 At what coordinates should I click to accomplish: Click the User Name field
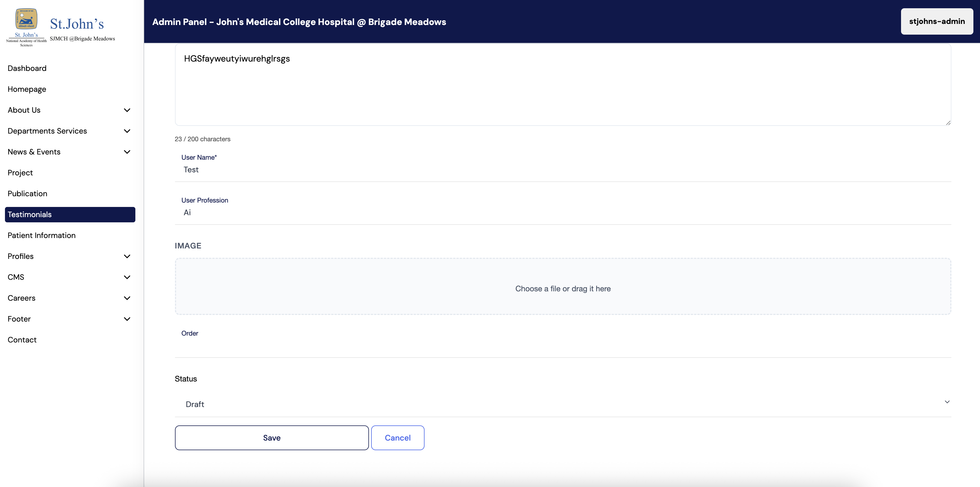(563, 170)
